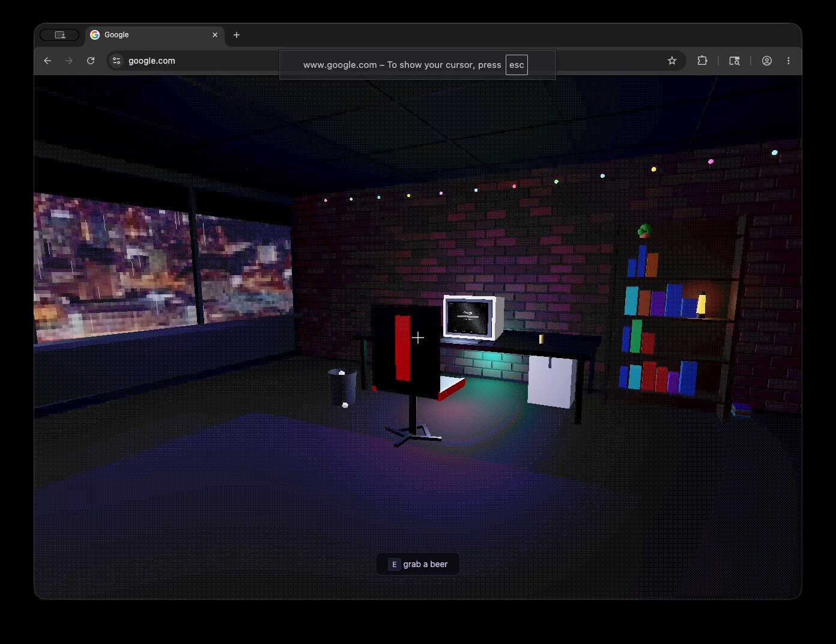Open a new tab with plus button
The width and height of the screenshot is (836, 644).
coord(237,35)
